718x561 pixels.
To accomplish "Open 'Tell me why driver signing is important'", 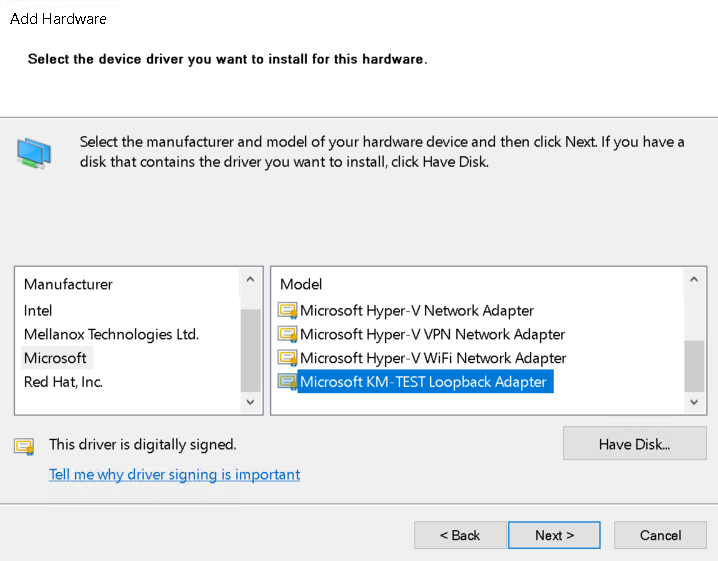I will pyautogui.click(x=174, y=474).
